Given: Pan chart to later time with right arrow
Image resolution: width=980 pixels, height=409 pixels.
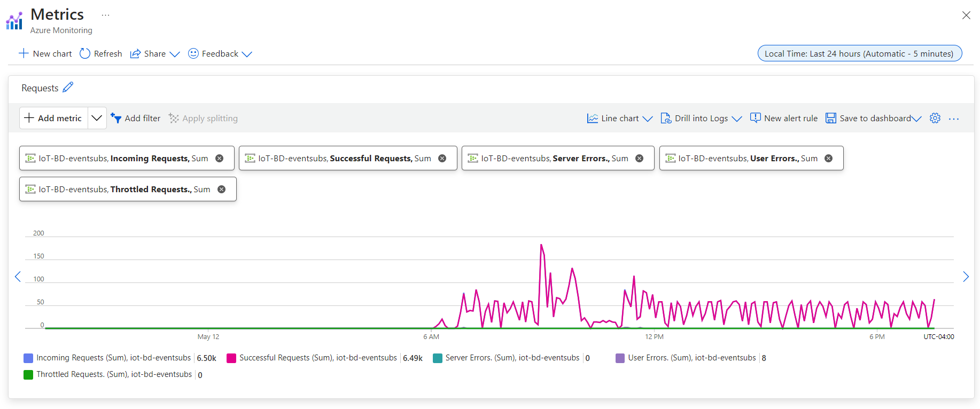Looking at the screenshot, I should tap(966, 277).
